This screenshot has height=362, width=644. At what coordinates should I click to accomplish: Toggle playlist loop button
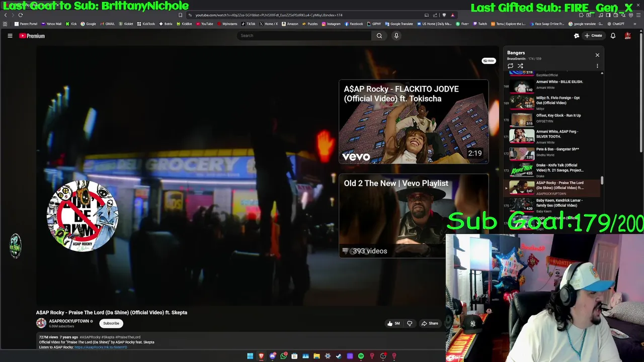pyautogui.click(x=510, y=66)
